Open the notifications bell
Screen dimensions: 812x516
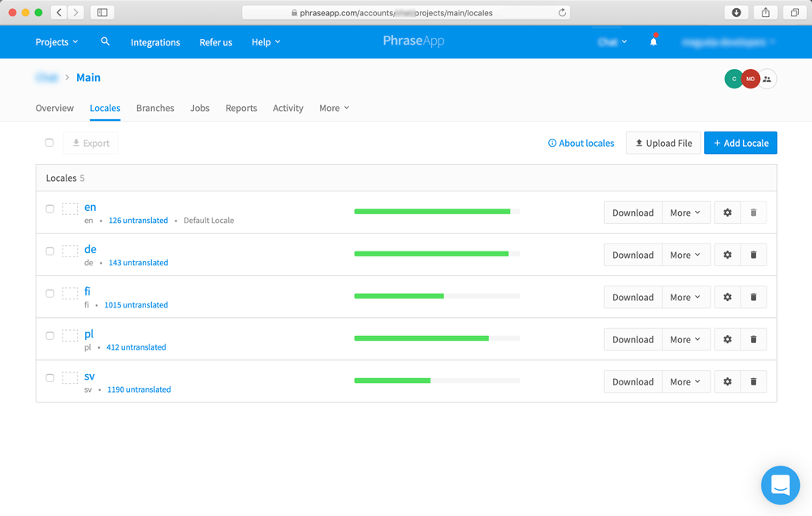[x=654, y=41]
